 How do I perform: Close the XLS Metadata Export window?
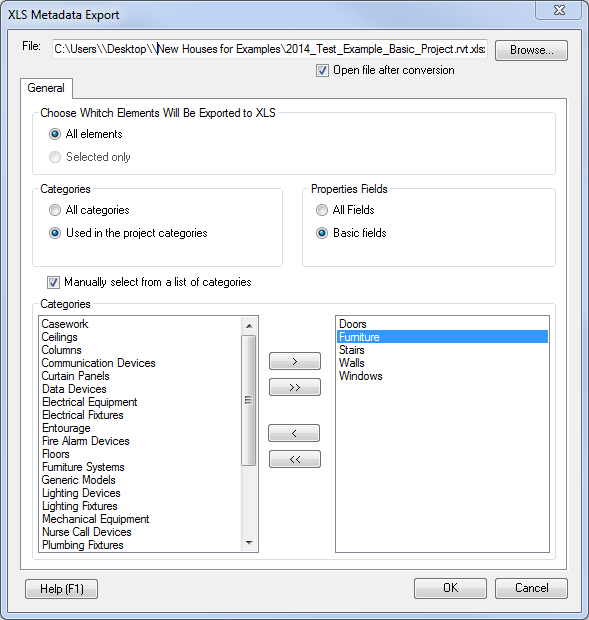point(559,10)
